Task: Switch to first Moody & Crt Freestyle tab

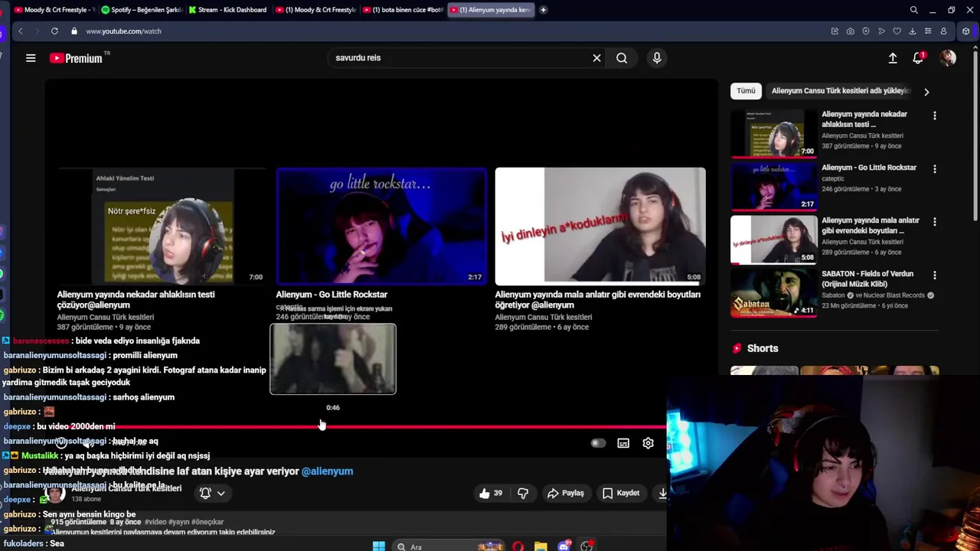Action: coord(54,10)
